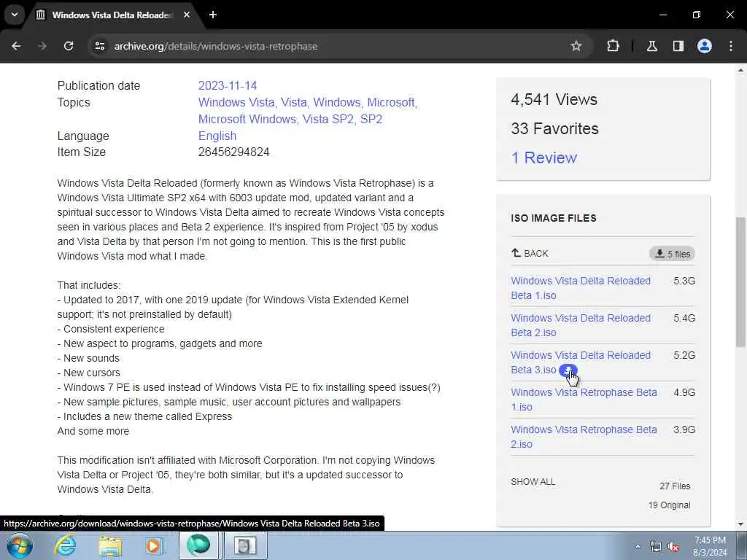Open the Windows Vista topic link
The image size is (747, 560).
click(236, 102)
